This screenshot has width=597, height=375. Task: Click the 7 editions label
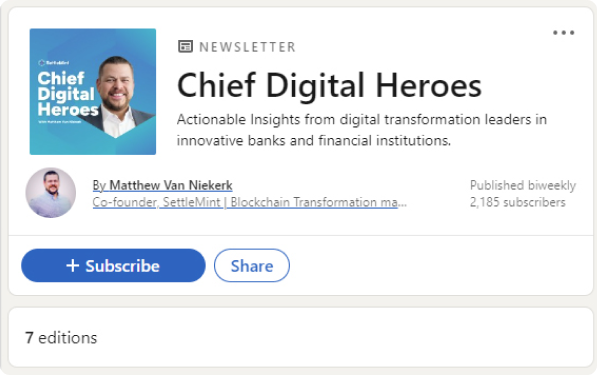(x=61, y=338)
